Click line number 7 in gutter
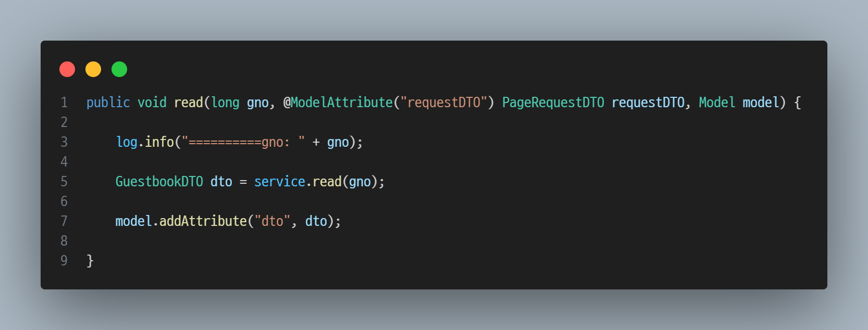The width and height of the screenshot is (868, 330). point(64,221)
